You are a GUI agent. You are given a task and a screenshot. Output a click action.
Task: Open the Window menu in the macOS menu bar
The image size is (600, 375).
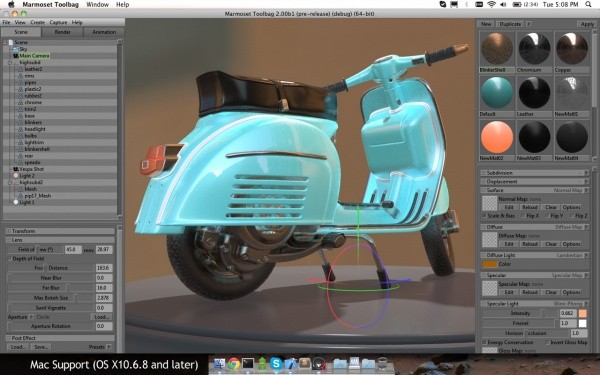[97, 5]
